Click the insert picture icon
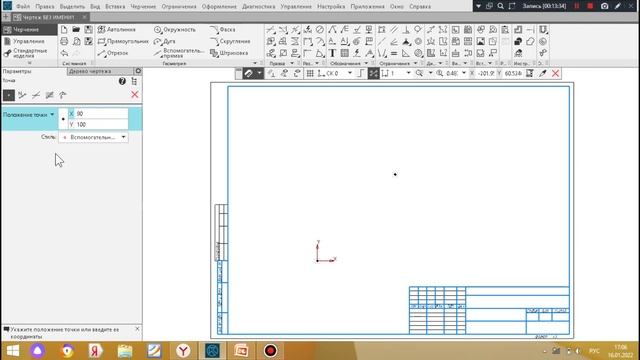This screenshot has width=640, height=360. pyautogui.click(x=480, y=41)
